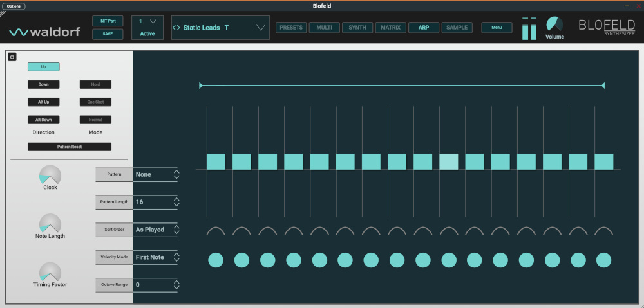Viewport: 644px width, 308px height.
Task: Click the first step's glide arc icon
Action: coord(216,230)
